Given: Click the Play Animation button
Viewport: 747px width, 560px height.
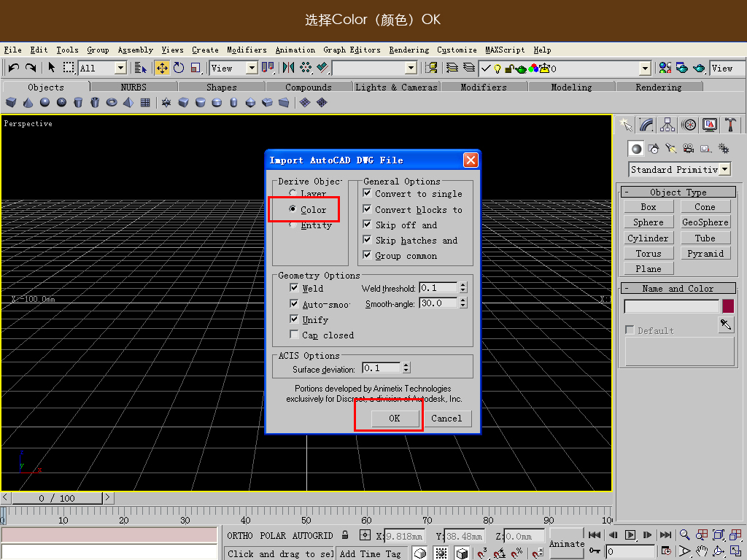Looking at the screenshot, I should click(x=630, y=534).
